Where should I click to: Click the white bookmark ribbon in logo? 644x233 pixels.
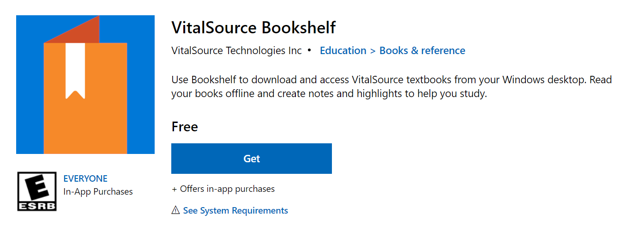click(x=75, y=71)
